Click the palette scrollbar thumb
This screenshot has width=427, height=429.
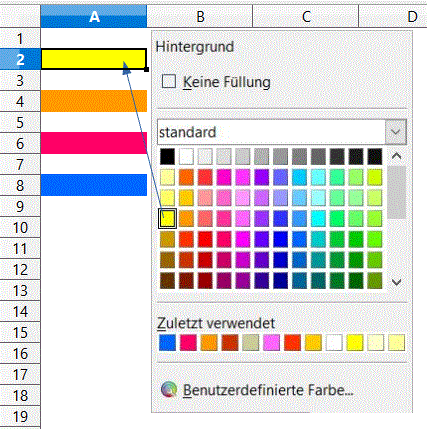click(x=396, y=192)
